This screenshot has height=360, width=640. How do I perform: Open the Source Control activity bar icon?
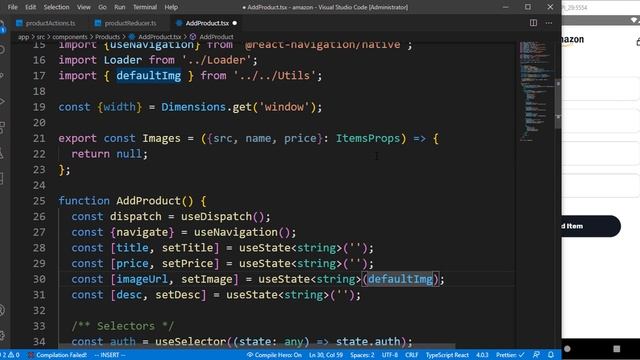tap(2, 76)
